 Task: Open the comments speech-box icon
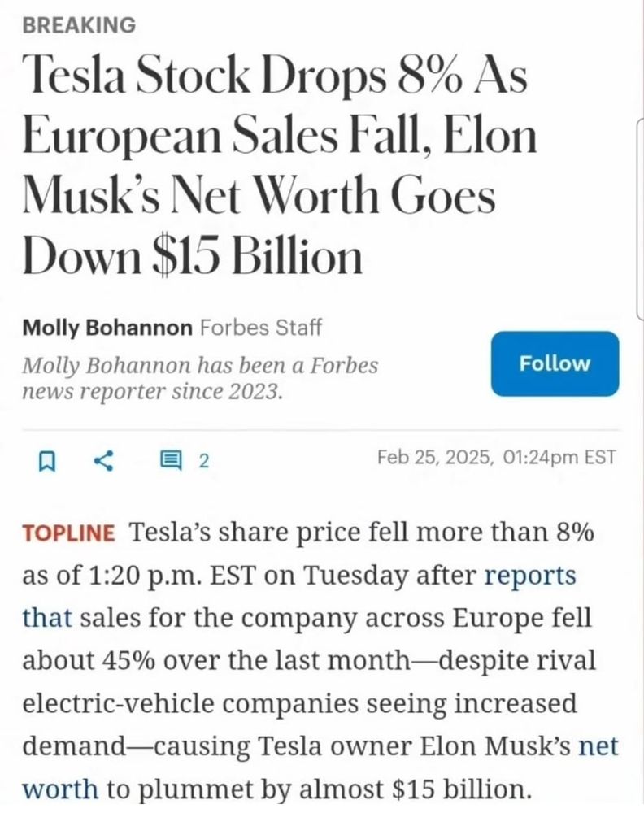point(171,460)
